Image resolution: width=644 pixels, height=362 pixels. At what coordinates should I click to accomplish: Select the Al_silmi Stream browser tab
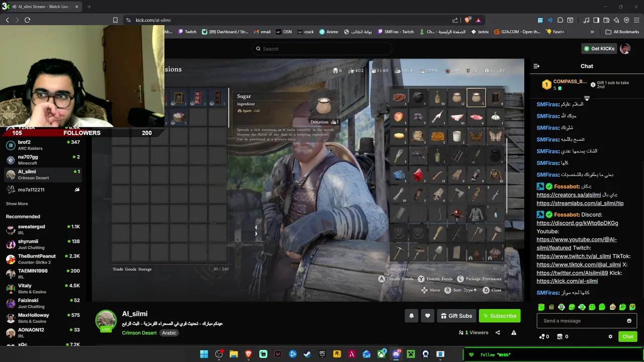[x=43, y=7]
